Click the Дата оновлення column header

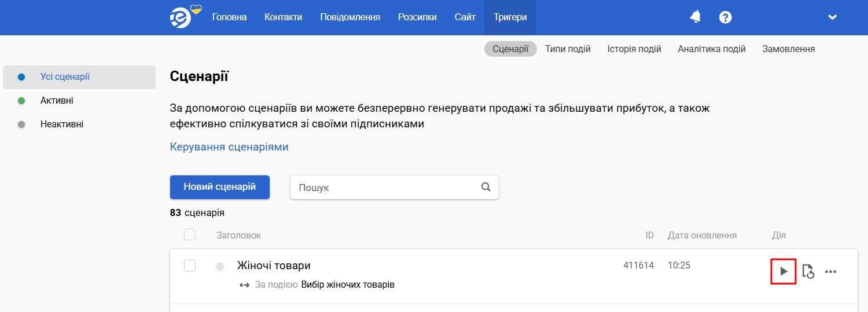[702, 236]
